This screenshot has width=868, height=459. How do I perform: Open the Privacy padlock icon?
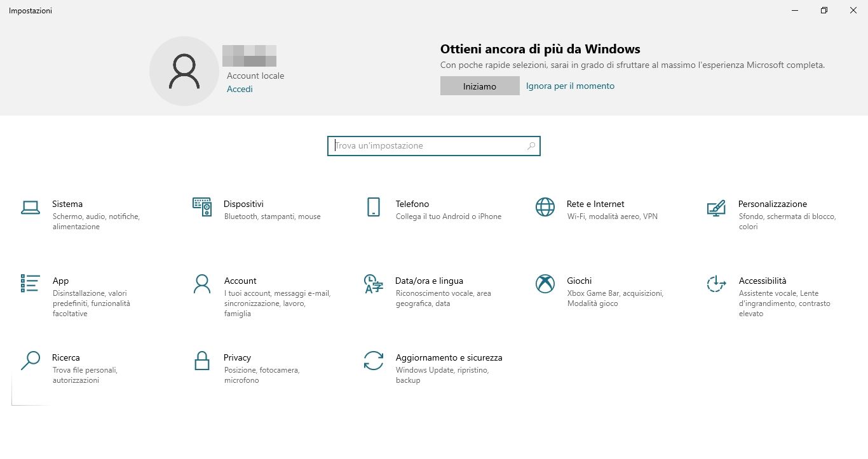202,361
